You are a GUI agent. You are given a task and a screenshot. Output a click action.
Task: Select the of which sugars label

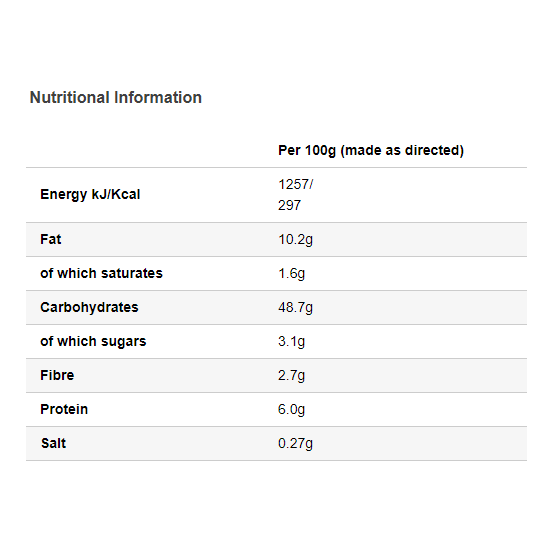(x=93, y=341)
